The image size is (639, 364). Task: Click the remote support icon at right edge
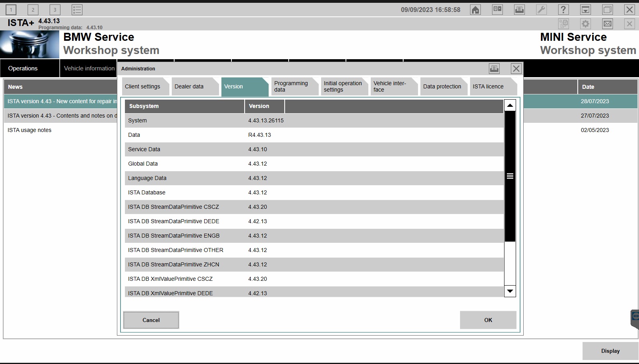(x=635, y=319)
